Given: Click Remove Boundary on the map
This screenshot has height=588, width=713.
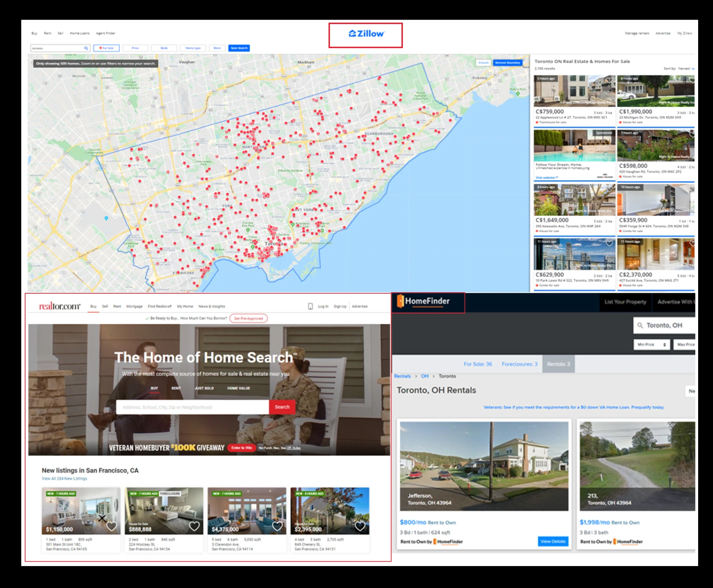Looking at the screenshot, I should [507, 63].
